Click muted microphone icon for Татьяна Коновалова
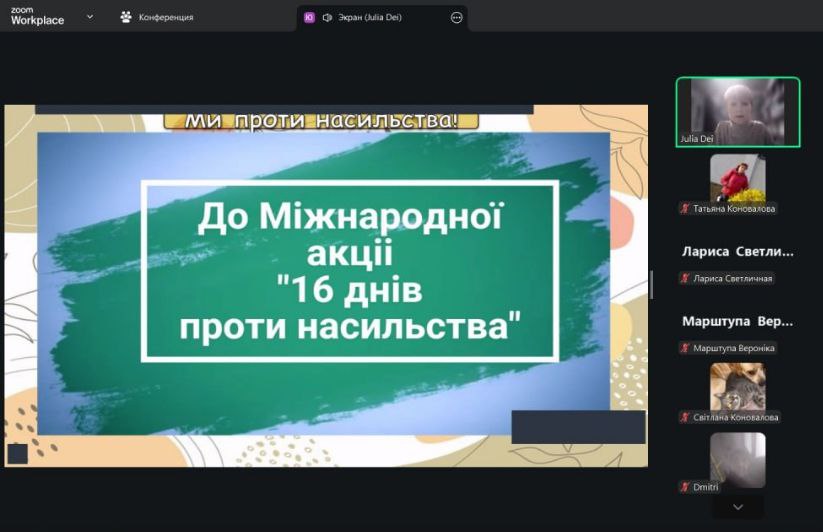This screenshot has height=532, width=823. tap(685, 209)
